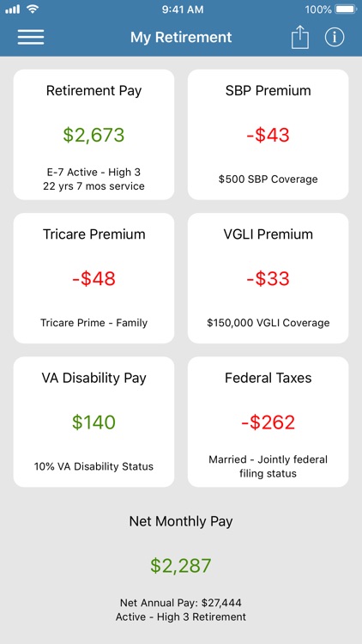The image size is (362, 644).
Task: Open the Retirement Pay card
Action: (94, 135)
